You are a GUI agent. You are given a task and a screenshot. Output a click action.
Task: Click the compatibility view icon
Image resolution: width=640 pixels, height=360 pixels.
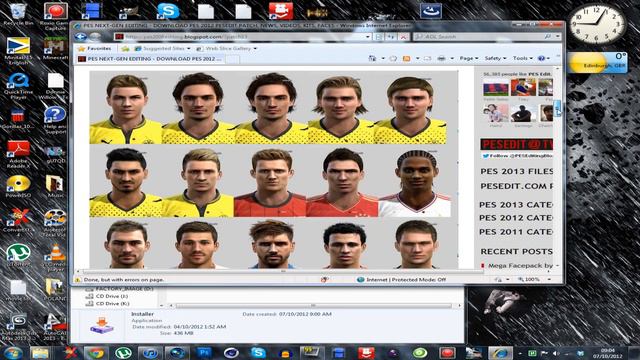[379, 37]
